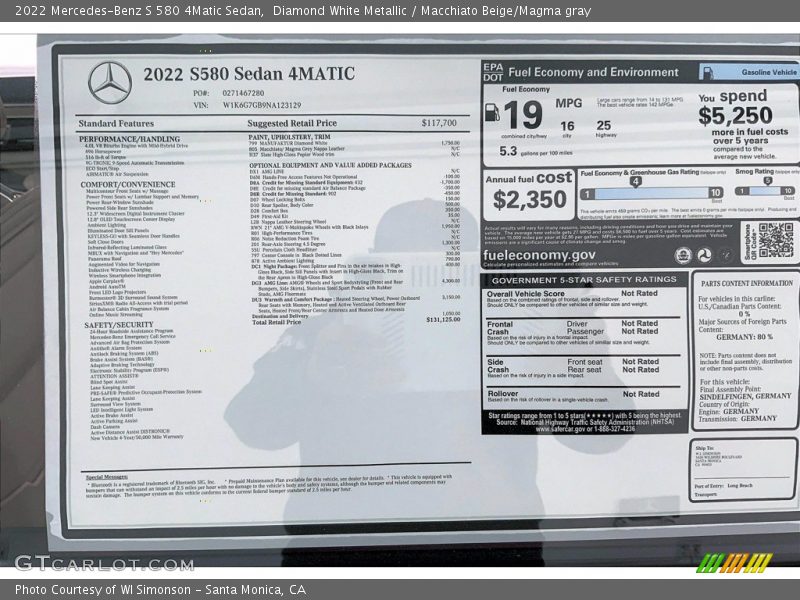The height and width of the screenshot is (600, 800).
Task: Click the gauge icon next to fueleconomy.gov
Action: tap(725, 256)
